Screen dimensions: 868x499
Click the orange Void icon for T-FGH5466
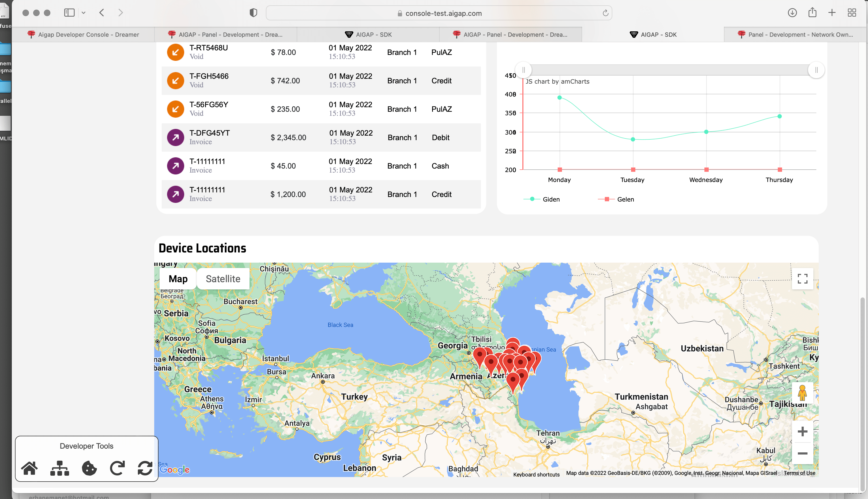click(x=175, y=81)
